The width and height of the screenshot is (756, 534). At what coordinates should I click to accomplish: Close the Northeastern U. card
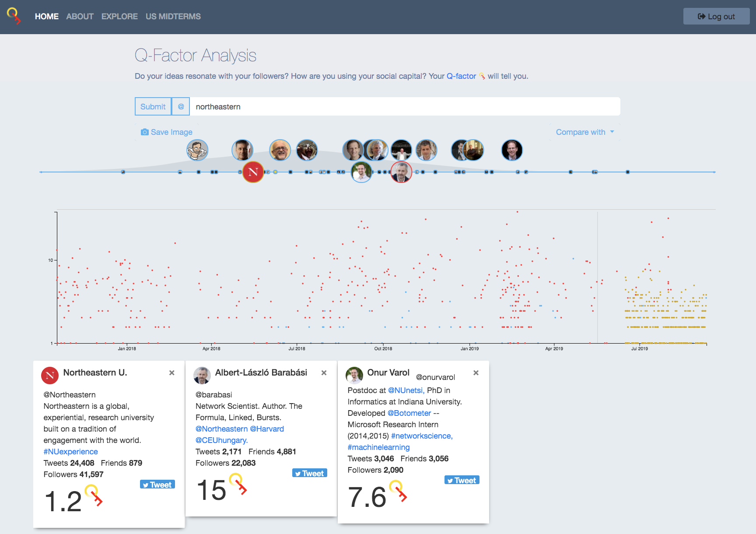coord(172,372)
